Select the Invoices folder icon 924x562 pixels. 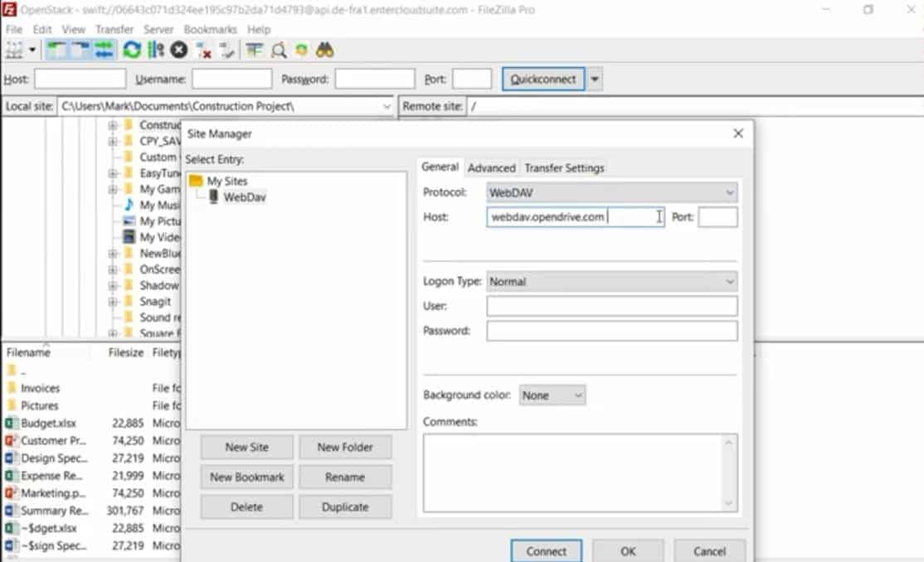[x=12, y=388]
